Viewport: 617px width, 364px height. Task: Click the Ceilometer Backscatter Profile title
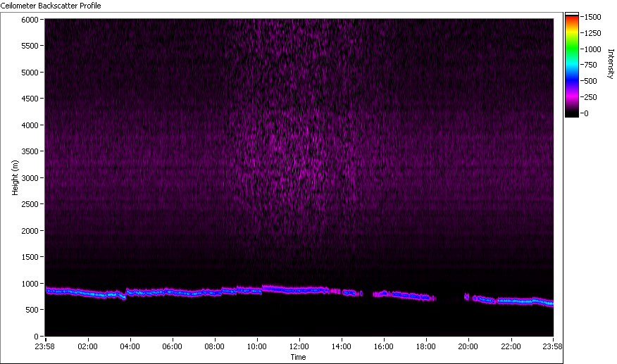[x=51, y=6]
